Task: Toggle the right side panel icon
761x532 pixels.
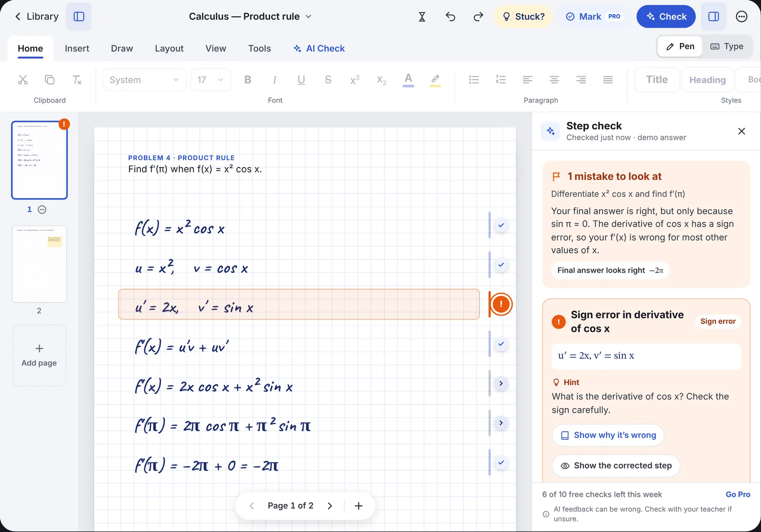Action: (713, 17)
